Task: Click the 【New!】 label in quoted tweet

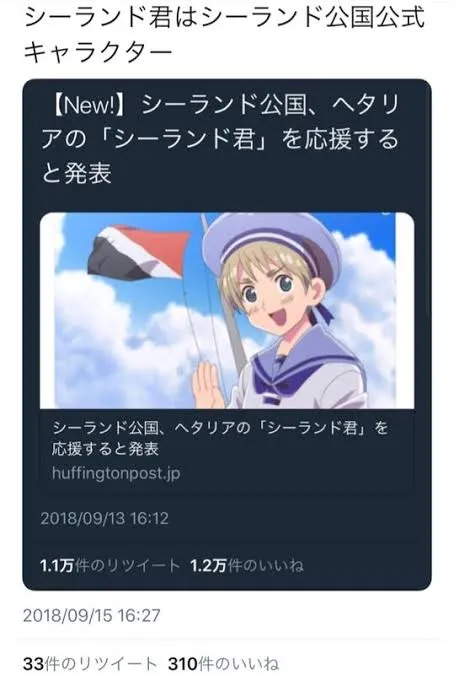Action: pos(89,105)
